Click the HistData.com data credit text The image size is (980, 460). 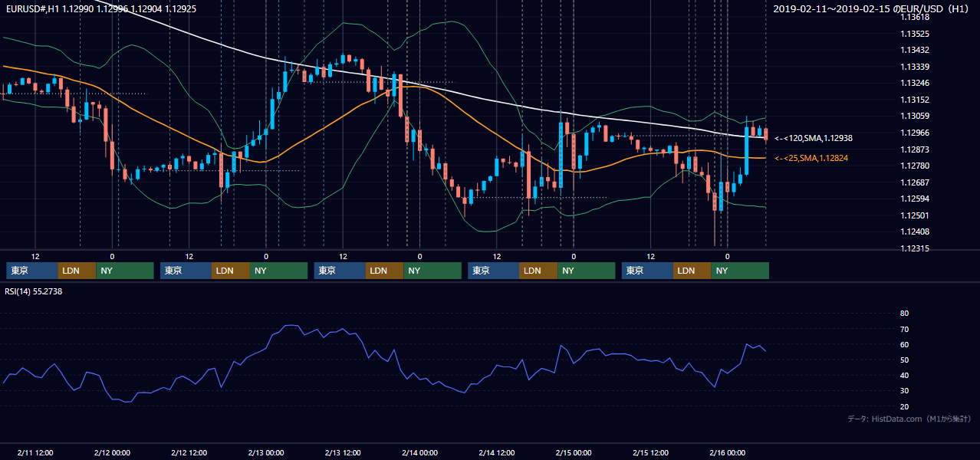909,419
